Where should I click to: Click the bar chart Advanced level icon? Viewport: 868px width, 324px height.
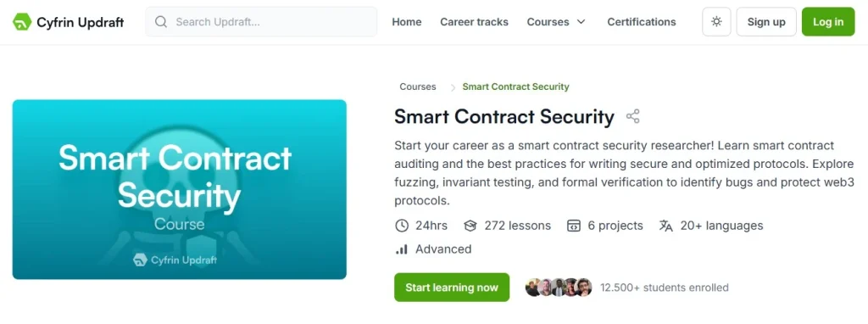tap(402, 249)
